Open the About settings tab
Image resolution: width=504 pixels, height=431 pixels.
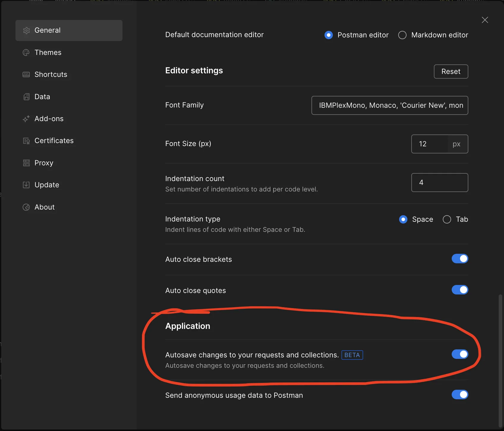coord(45,207)
